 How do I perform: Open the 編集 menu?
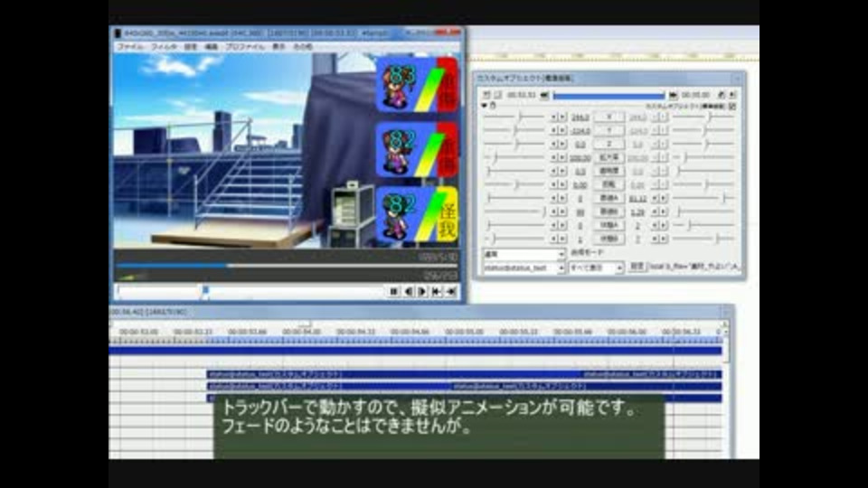coord(212,47)
